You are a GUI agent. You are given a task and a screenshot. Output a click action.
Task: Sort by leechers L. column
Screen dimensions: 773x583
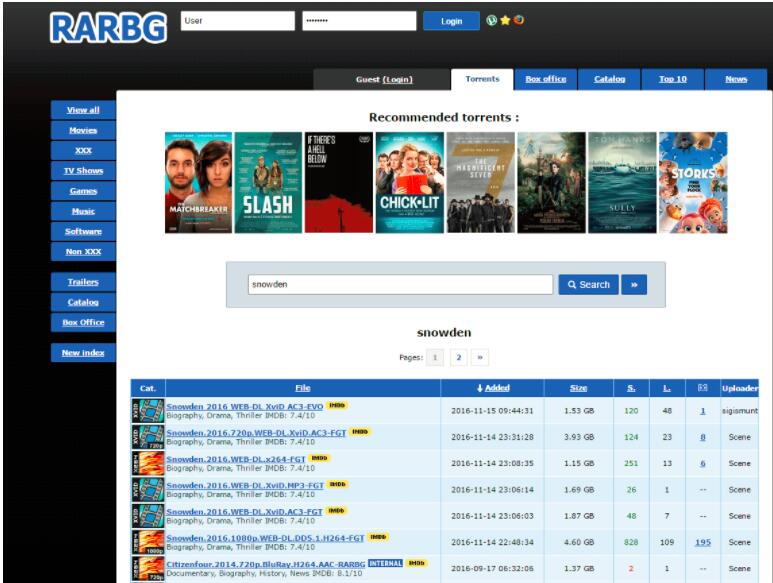[667, 388]
